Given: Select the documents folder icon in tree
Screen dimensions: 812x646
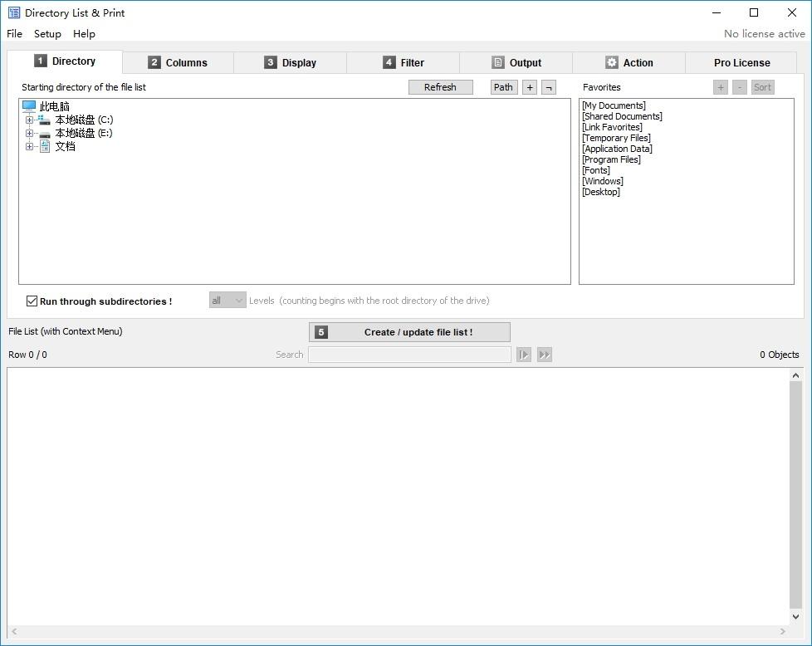Looking at the screenshot, I should (x=45, y=146).
